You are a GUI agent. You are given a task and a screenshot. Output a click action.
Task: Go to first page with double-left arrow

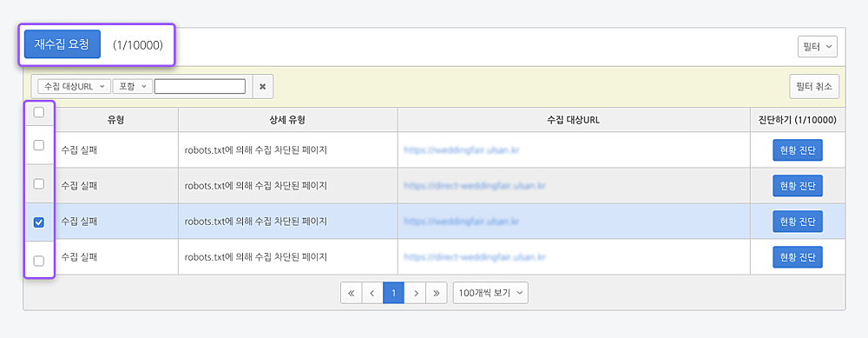click(351, 293)
